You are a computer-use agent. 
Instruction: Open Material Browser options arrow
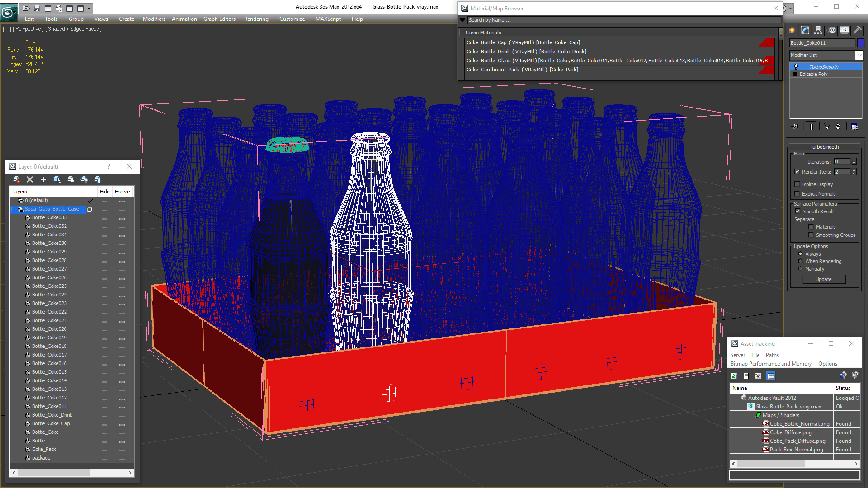click(462, 20)
